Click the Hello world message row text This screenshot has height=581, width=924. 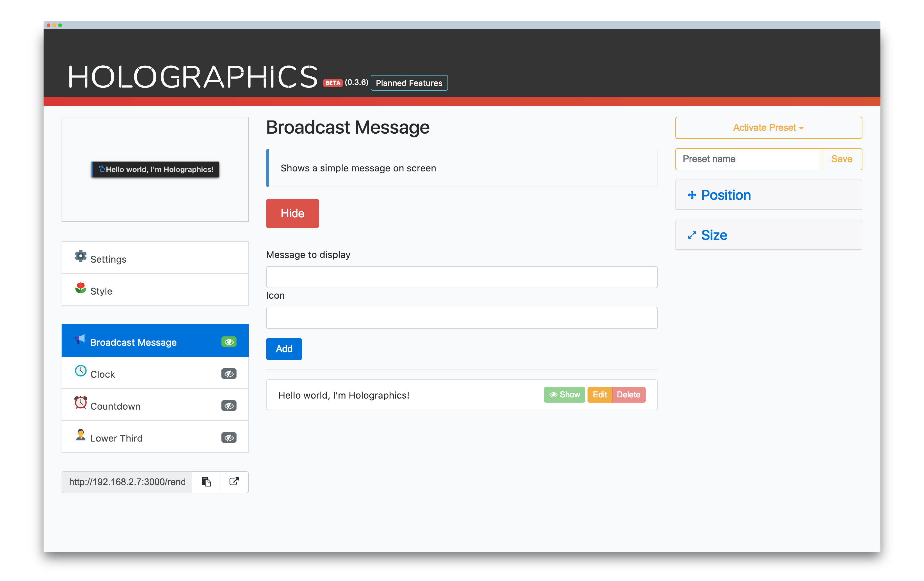(344, 395)
